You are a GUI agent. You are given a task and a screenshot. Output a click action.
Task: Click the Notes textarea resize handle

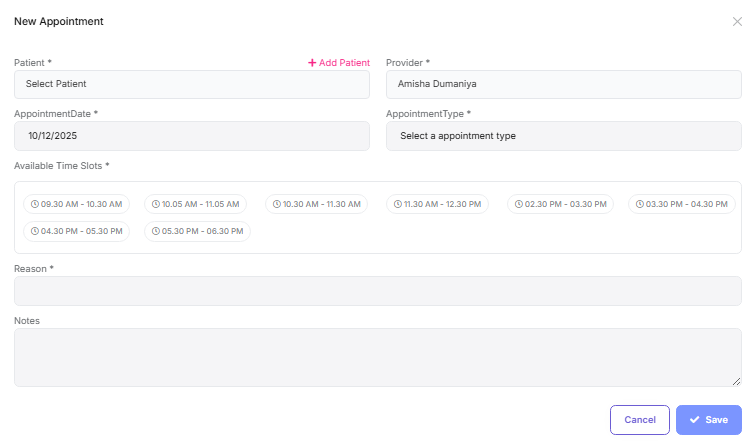[736, 381]
